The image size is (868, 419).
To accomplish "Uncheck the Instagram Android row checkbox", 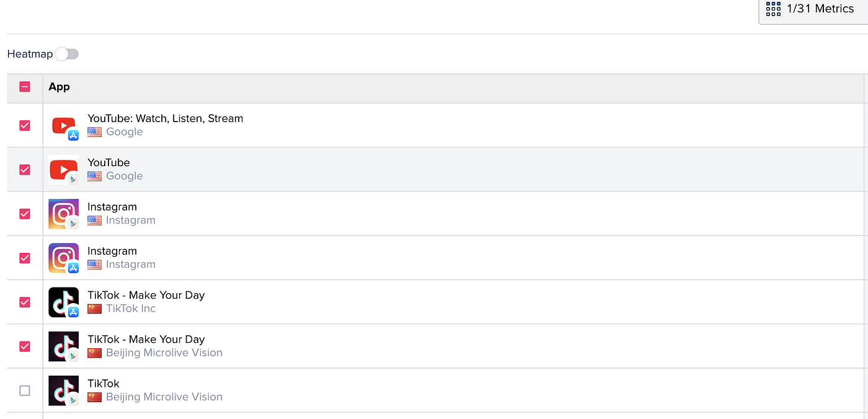I will (24, 213).
